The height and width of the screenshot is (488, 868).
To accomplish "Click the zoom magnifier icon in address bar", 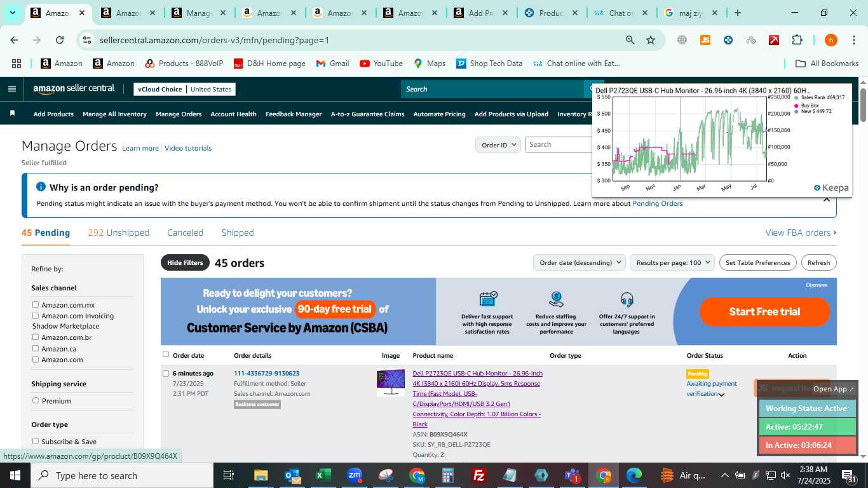I will [630, 40].
